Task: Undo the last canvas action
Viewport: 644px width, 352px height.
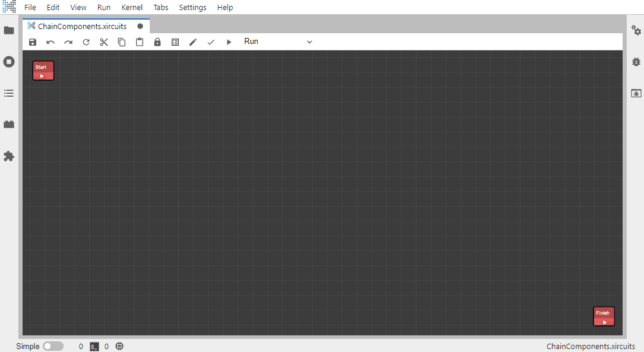Action: [50, 42]
